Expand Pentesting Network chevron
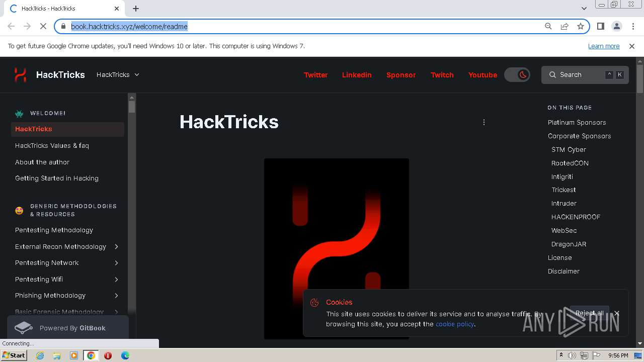The image size is (644, 362). point(116,263)
